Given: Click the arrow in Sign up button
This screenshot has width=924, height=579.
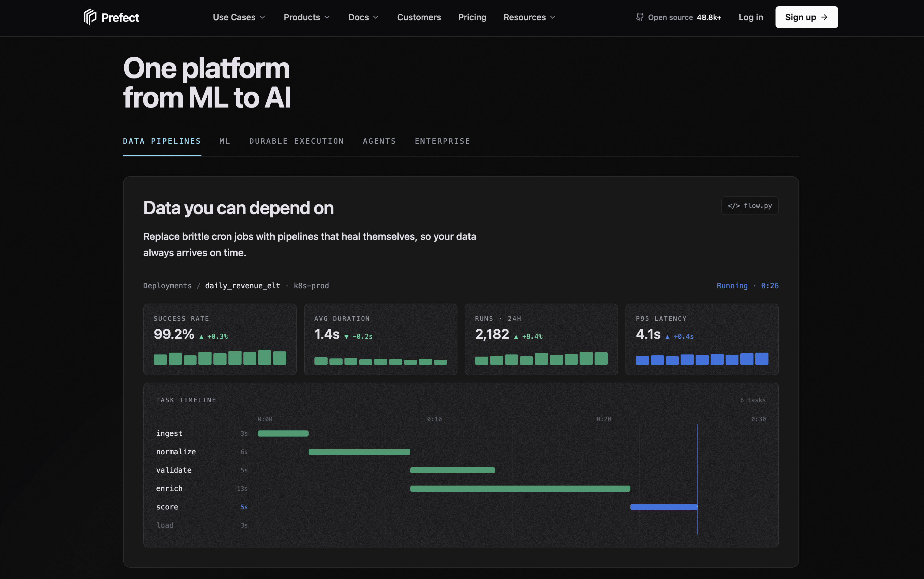Looking at the screenshot, I should (x=824, y=17).
